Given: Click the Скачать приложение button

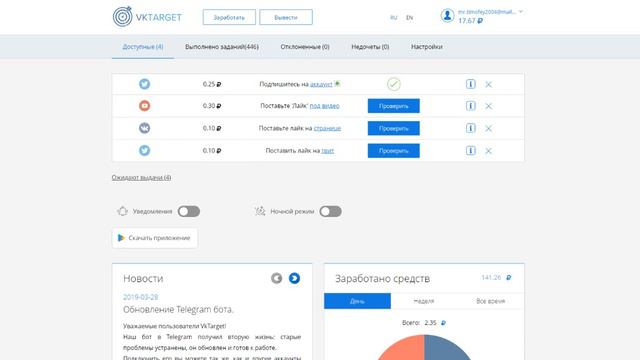Looking at the screenshot, I should 155,238.
